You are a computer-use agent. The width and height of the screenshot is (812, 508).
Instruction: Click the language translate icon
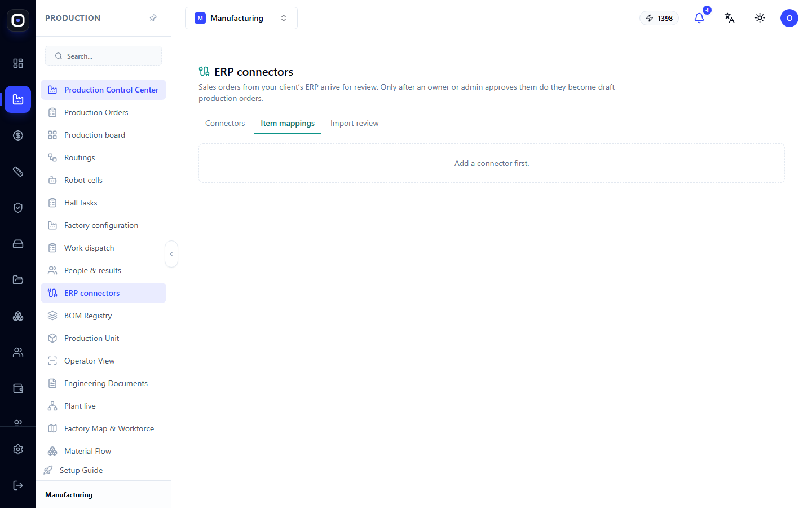(730, 18)
